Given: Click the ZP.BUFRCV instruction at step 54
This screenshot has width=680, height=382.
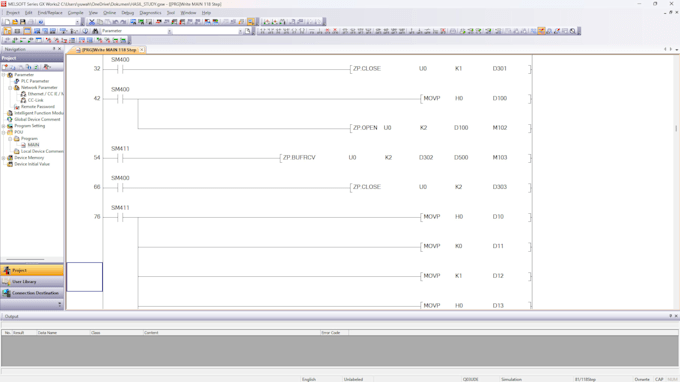Looking at the screenshot, I should pyautogui.click(x=299, y=157).
